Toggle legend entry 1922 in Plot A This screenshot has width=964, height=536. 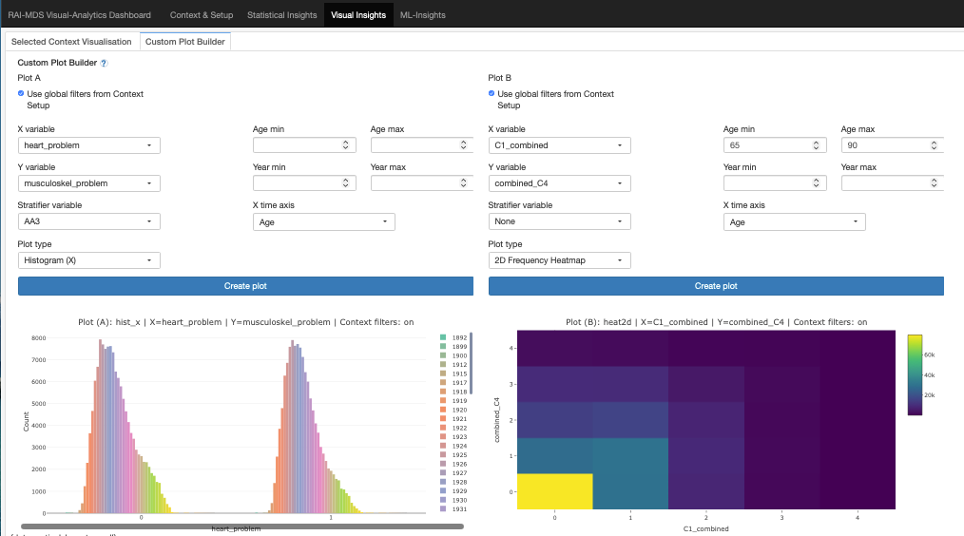(454, 428)
